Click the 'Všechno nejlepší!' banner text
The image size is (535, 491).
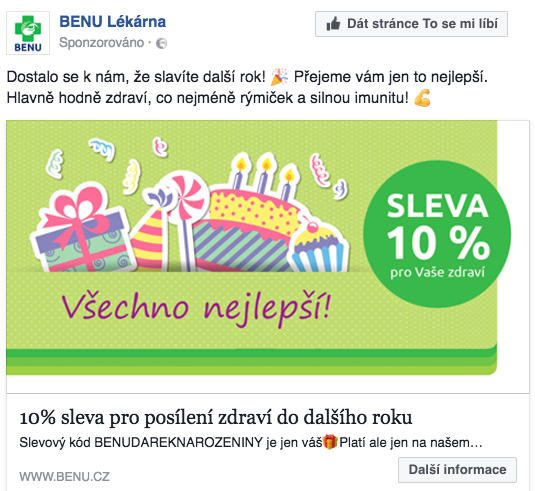[196, 307]
